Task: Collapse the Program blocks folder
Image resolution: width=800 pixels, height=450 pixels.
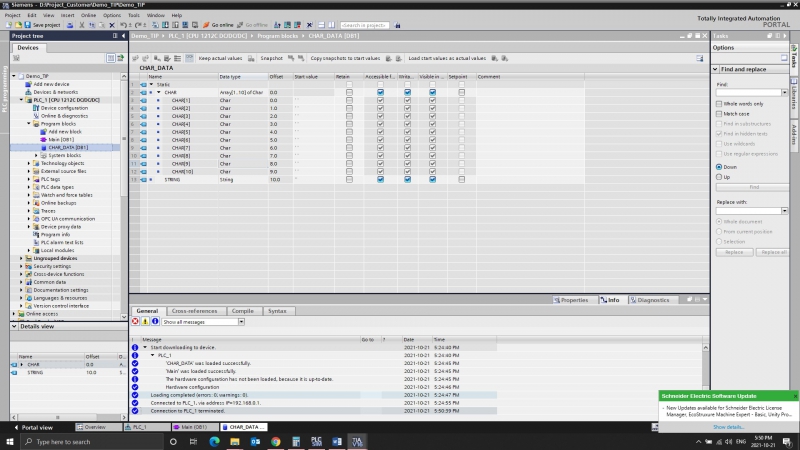Action: click(x=29, y=123)
